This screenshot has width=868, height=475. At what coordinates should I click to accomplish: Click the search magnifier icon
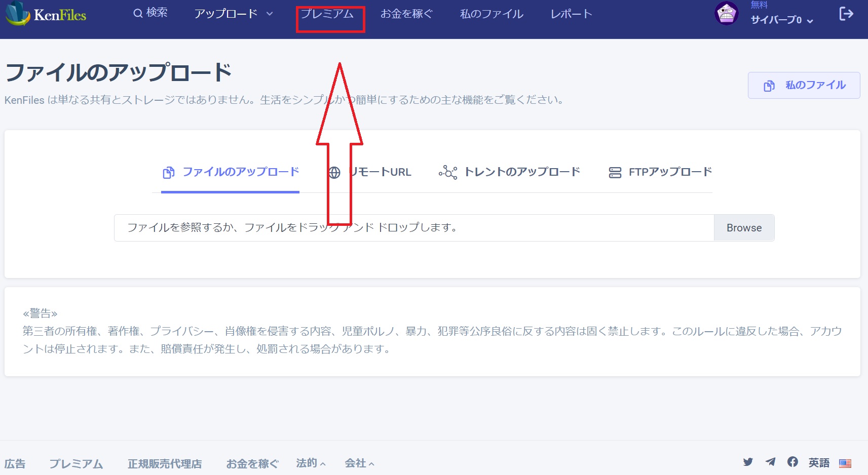(x=136, y=13)
